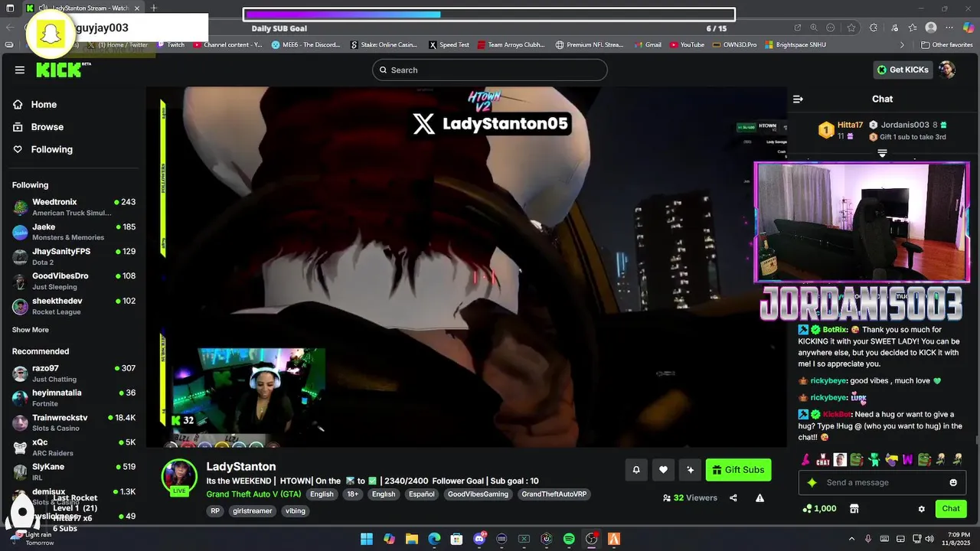Image resolution: width=980 pixels, height=551 pixels.
Task: Toggle follow heart for LadyStanton
Action: tap(663, 470)
